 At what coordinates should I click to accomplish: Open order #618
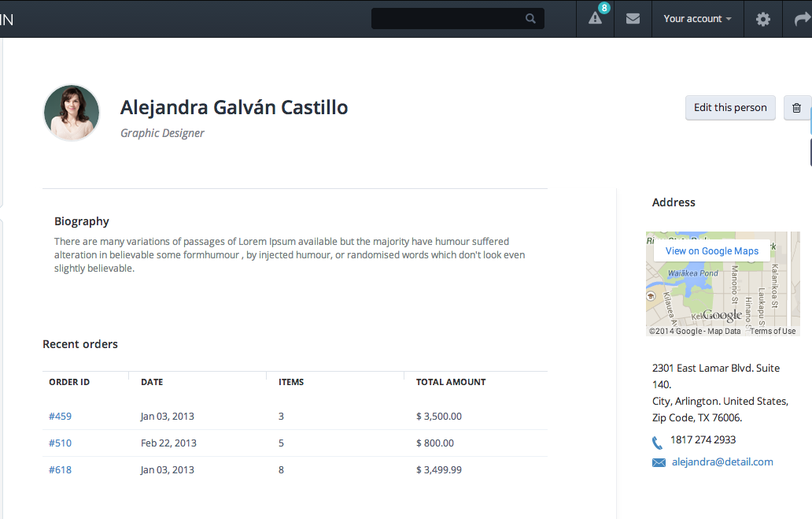pyautogui.click(x=60, y=469)
